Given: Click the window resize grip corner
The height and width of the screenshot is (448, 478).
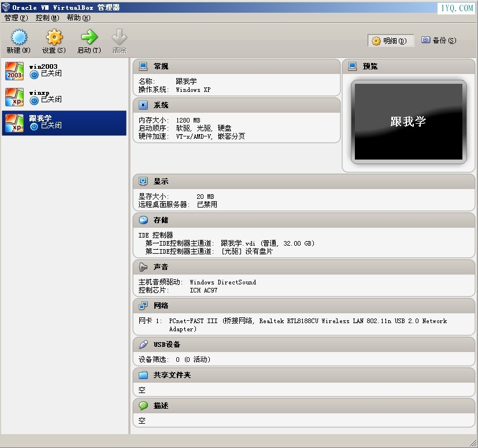Looking at the screenshot, I should pos(473,443).
